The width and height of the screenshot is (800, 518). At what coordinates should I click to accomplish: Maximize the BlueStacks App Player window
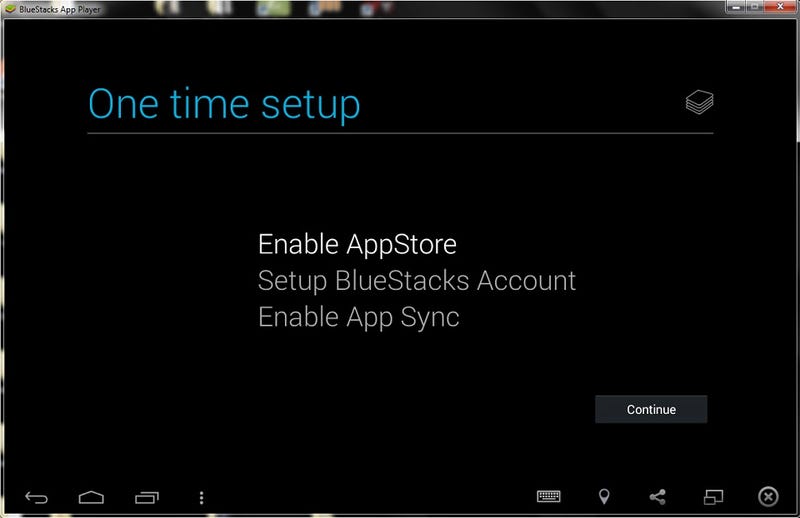tap(755, 7)
